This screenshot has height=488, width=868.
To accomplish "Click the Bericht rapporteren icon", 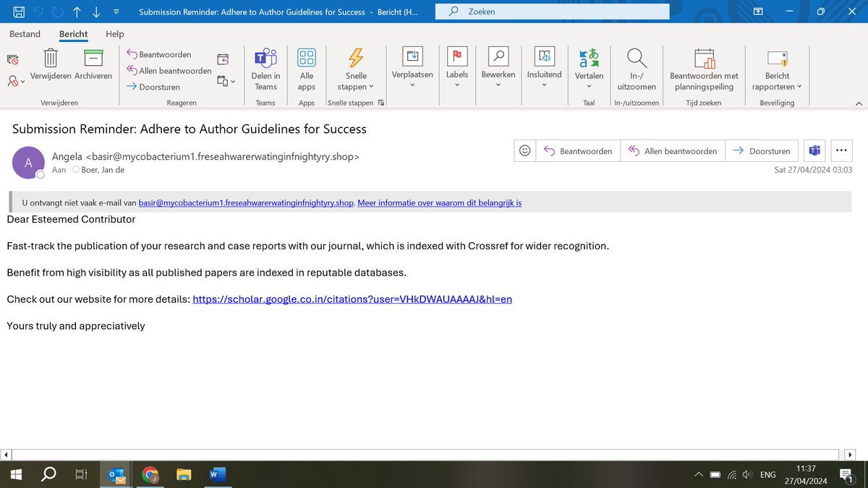I will tap(776, 59).
